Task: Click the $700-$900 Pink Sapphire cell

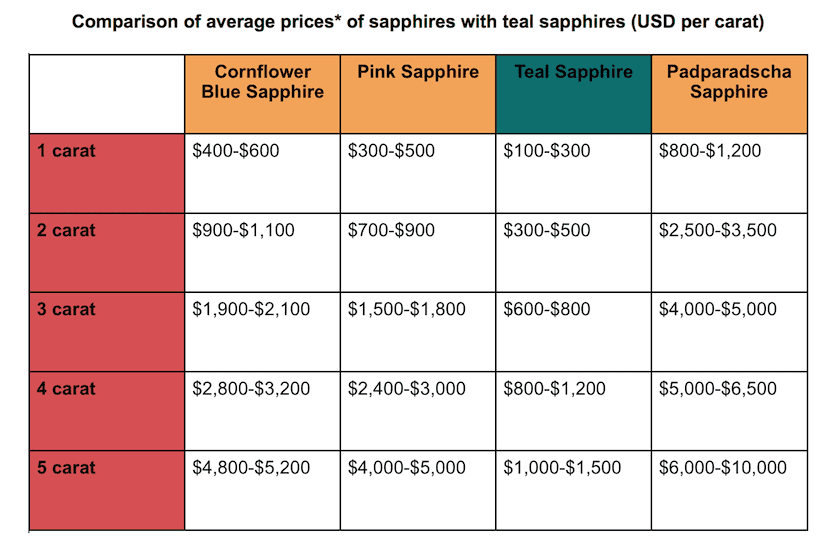Action: click(391, 230)
